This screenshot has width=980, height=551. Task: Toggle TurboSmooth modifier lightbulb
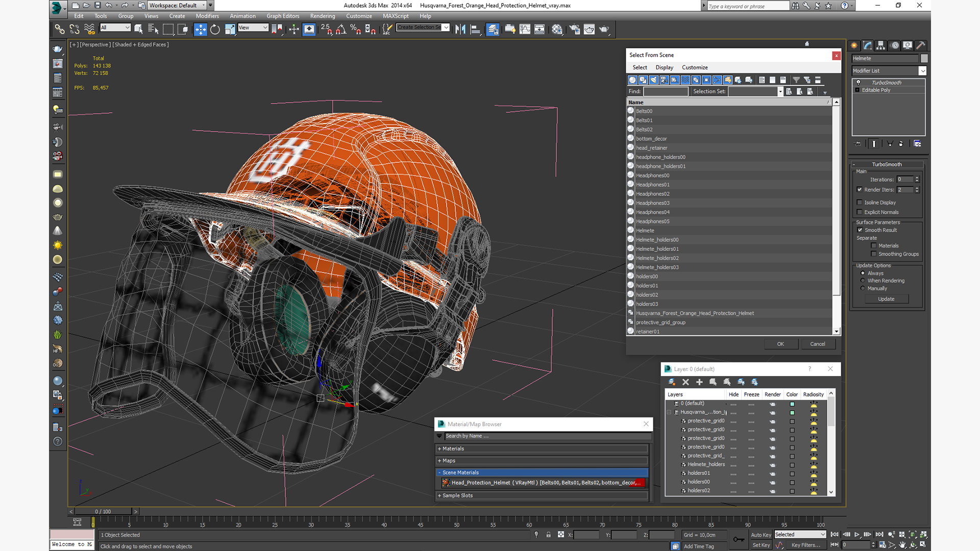click(x=858, y=83)
